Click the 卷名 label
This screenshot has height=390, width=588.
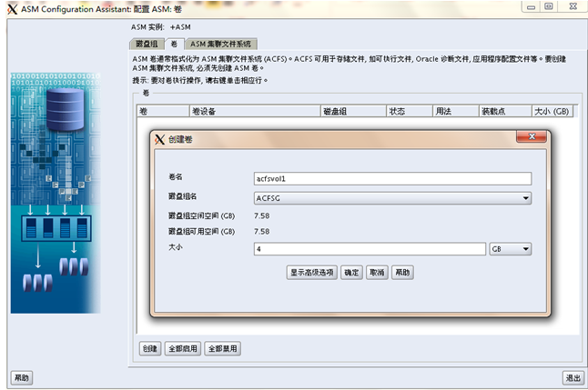tap(175, 177)
